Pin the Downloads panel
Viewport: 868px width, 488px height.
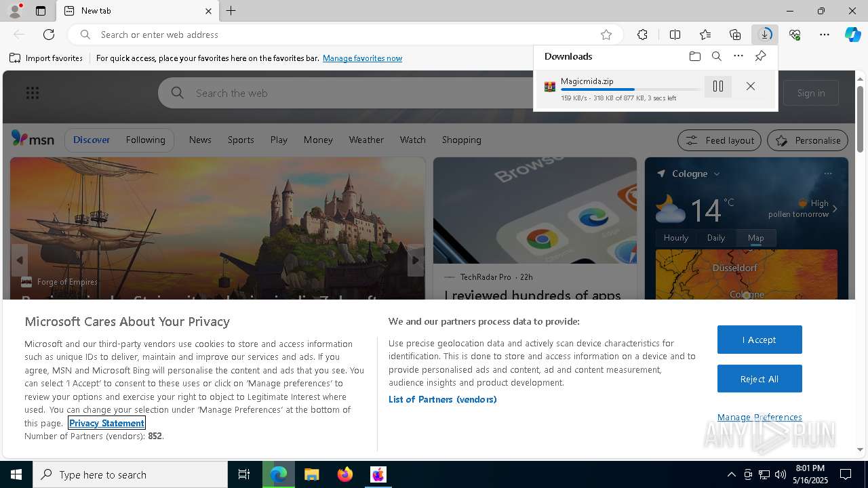[760, 56]
